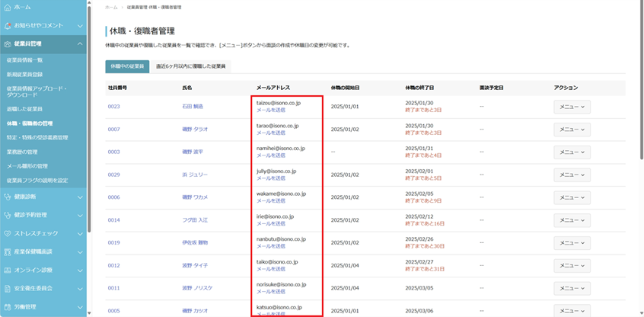644x317 pixels.
Task: Open メニュー dropdown for employee 0023
Action: coord(572,107)
